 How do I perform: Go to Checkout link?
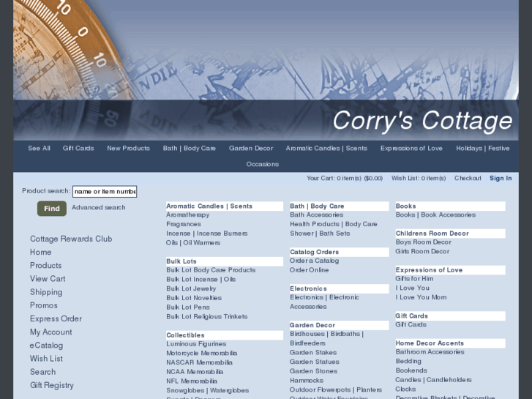[468, 179]
